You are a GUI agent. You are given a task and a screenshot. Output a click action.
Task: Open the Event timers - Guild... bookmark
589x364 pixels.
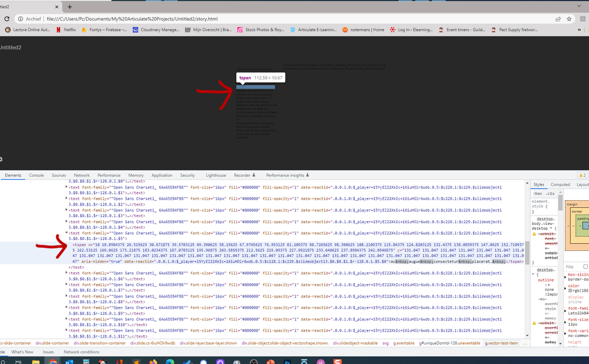click(462, 29)
